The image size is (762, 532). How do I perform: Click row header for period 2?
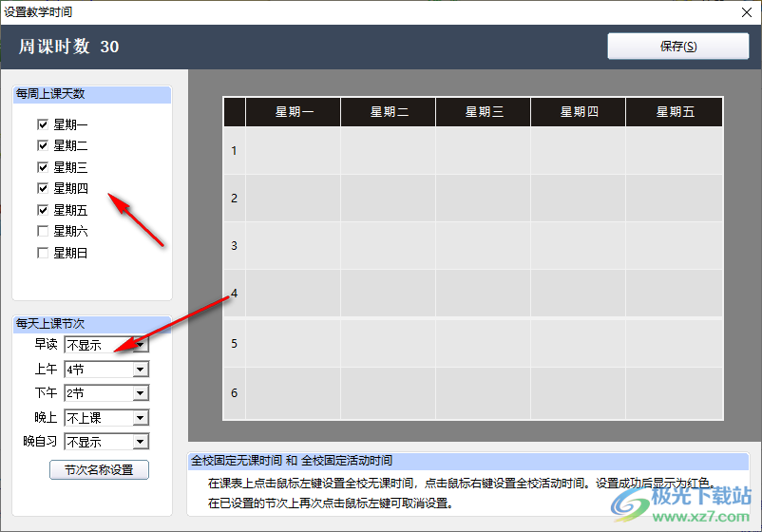point(235,199)
